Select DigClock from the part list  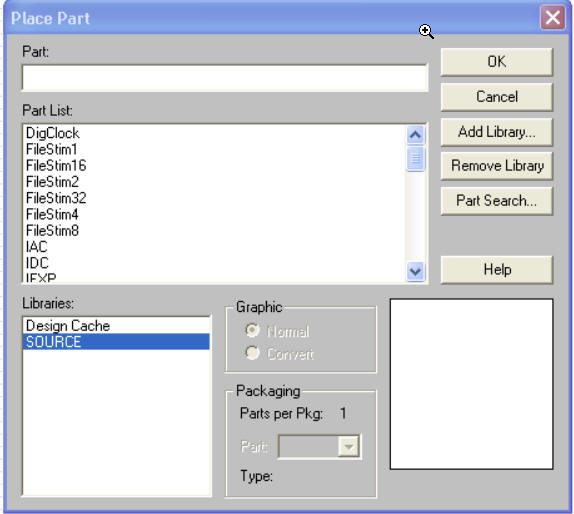[53, 133]
